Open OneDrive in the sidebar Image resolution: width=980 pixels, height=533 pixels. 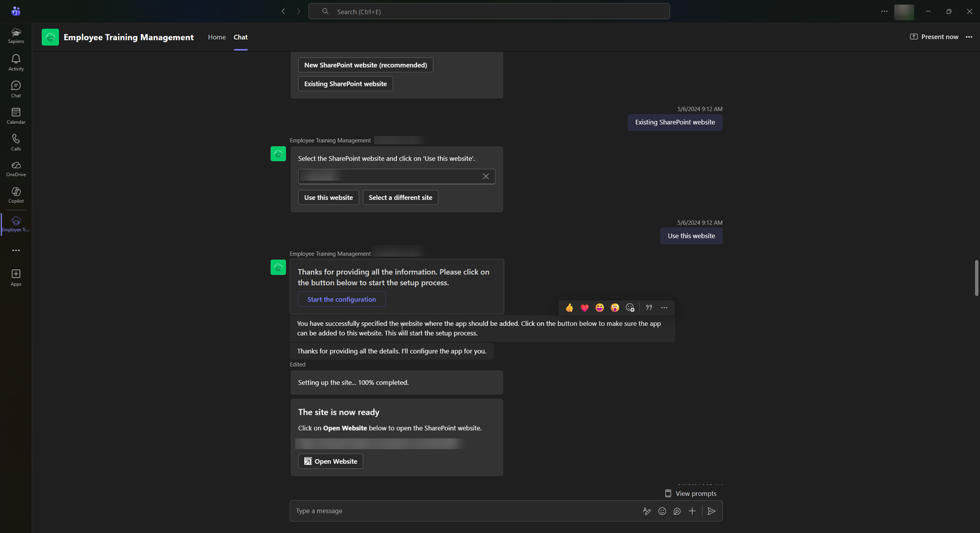click(x=16, y=168)
